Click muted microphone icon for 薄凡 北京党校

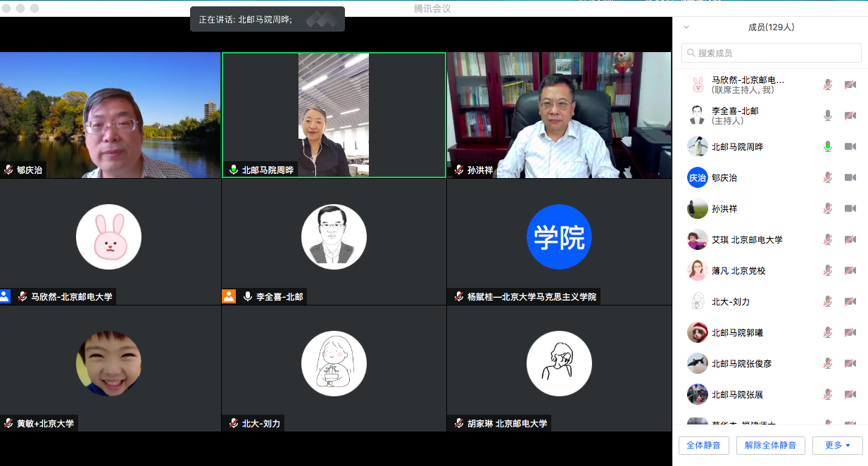[828, 270]
